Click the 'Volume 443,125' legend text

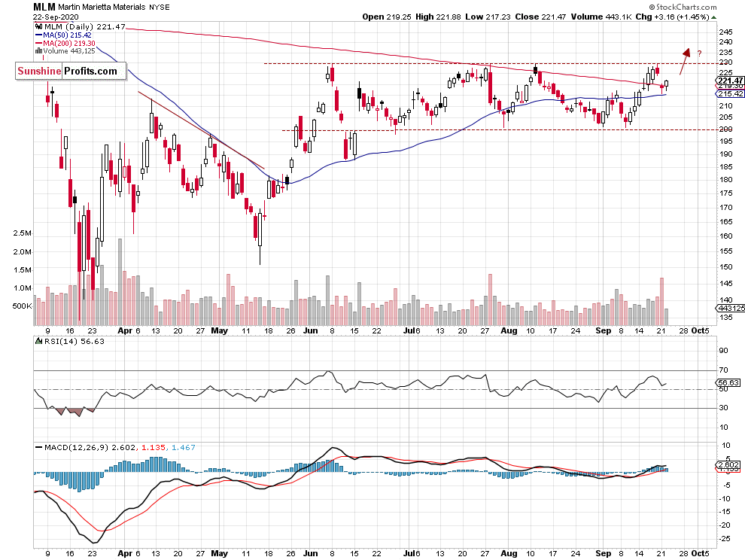click(69, 51)
